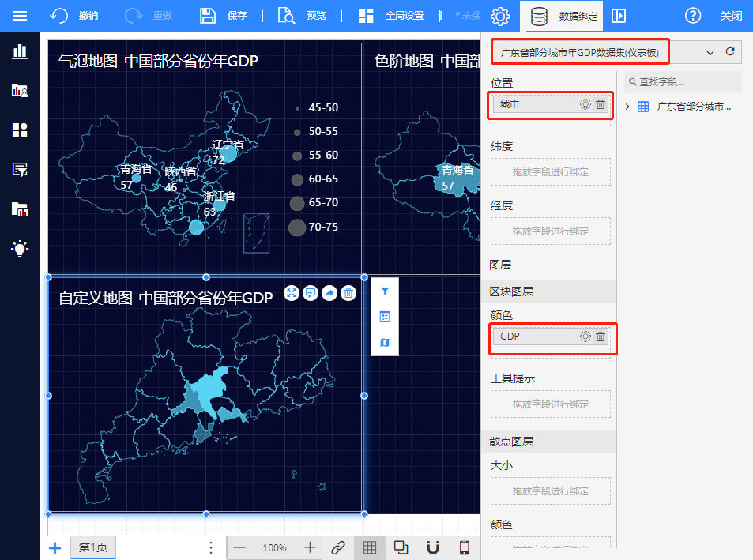Click the bar chart icon in left sidebar
The width and height of the screenshot is (753, 560).
(20, 51)
